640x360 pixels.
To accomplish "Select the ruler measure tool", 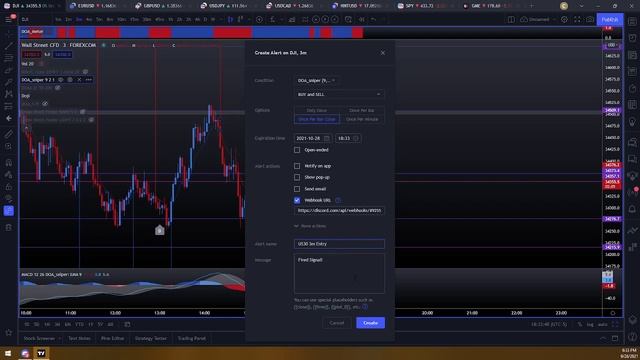I will tap(9, 134).
